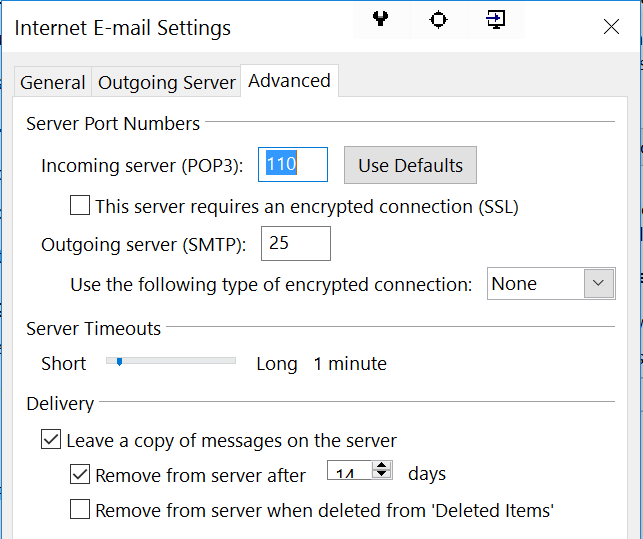Focus the Incoming server POP3 port field
The height and width of the screenshot is (539, 643).
point(293,164)
